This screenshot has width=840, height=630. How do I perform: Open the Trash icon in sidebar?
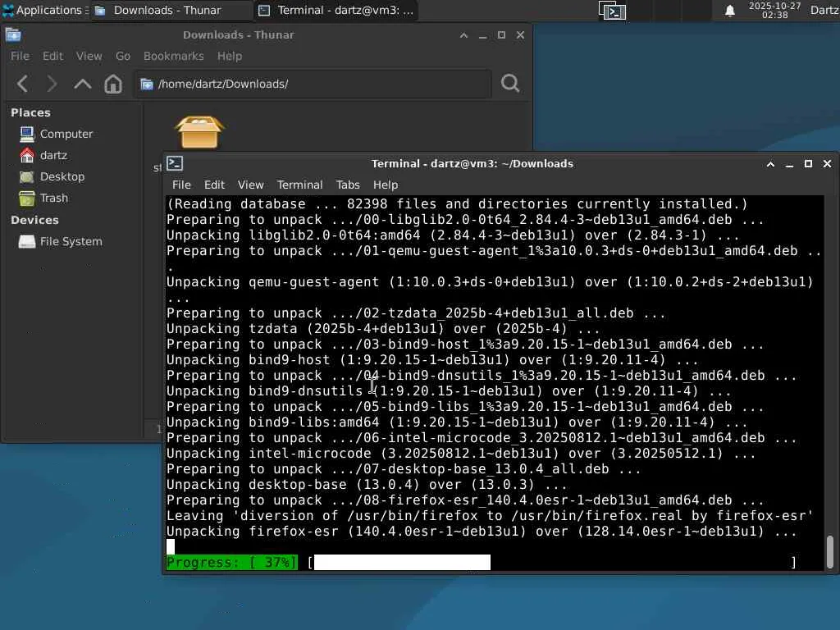tap(27, 199)
